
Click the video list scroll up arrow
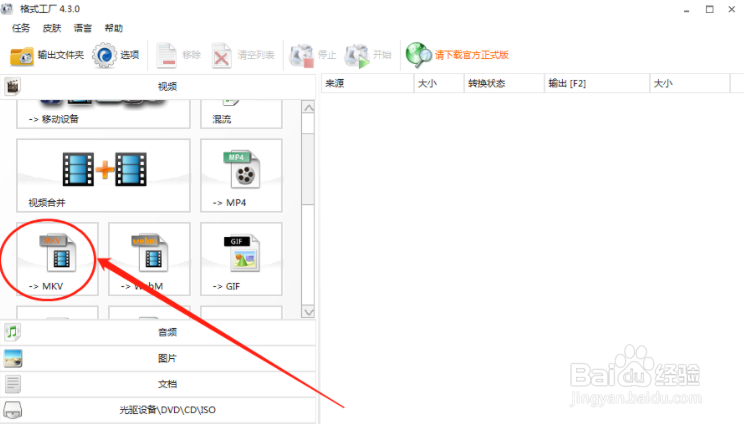coord(308,108)
